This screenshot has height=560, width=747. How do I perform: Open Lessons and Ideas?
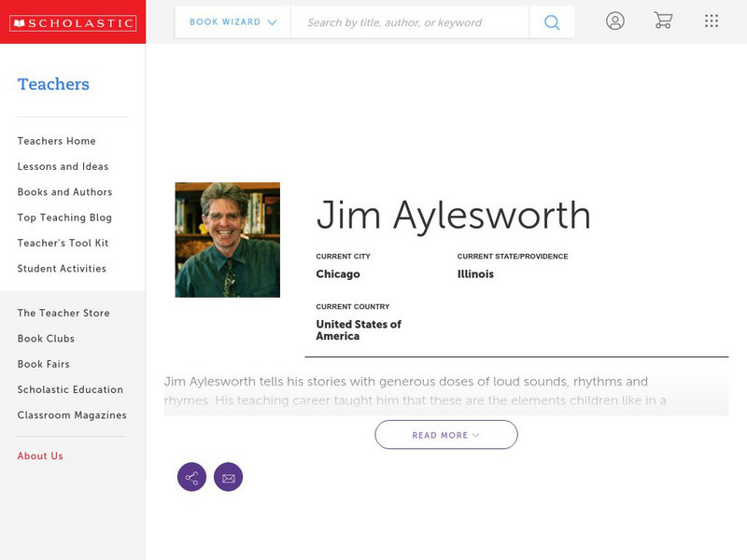click(62, 166)
